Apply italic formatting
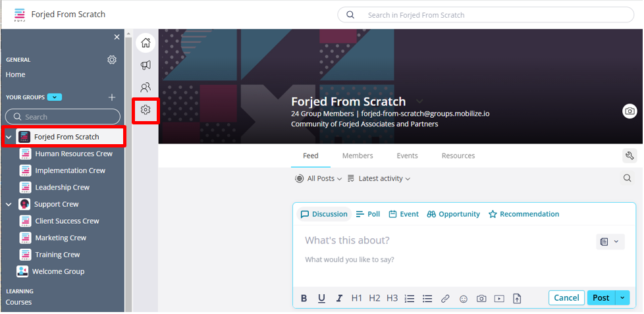The height and width of the screenshot is (314, 644). pyautogui.click(x=339, y=298)
